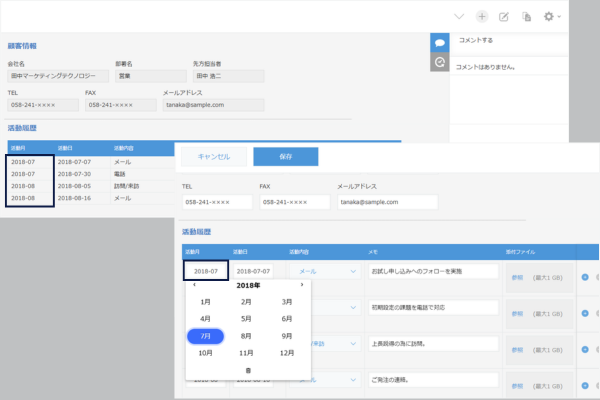Click 電話 cell in detail view table
The height and width of the screenshot is (400, 600).
coord(119,174)
